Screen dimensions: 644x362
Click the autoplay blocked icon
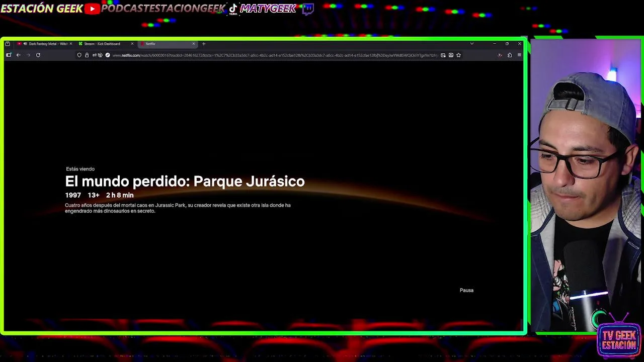click(x=100, y=55)
